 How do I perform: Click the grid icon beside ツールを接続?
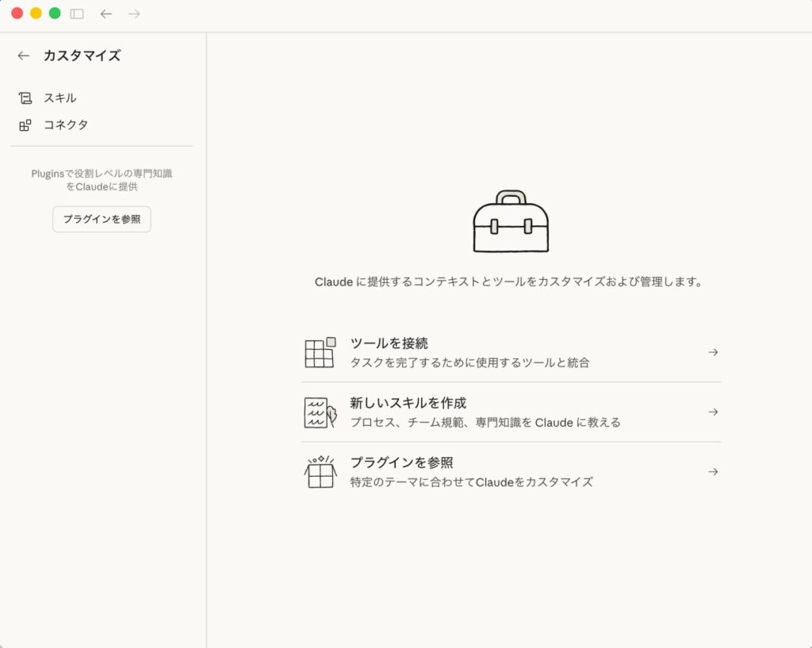(x=320, y=352)
